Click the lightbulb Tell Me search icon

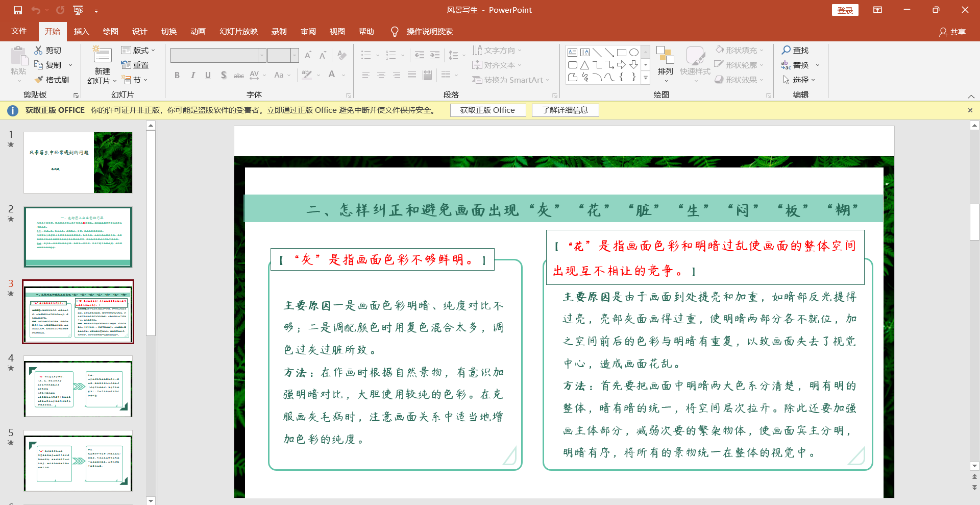pos(395,32)
